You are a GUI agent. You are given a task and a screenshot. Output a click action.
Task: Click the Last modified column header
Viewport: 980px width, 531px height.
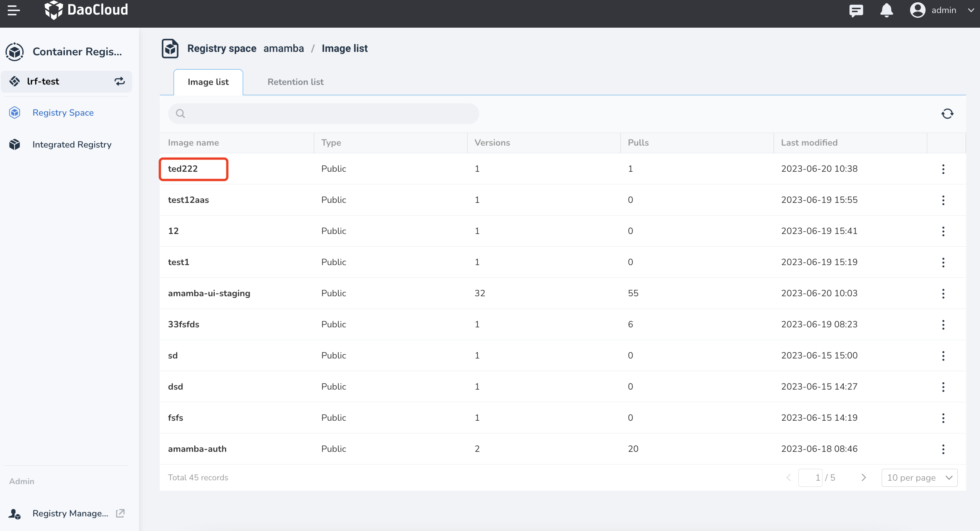[x=809, y=143]
